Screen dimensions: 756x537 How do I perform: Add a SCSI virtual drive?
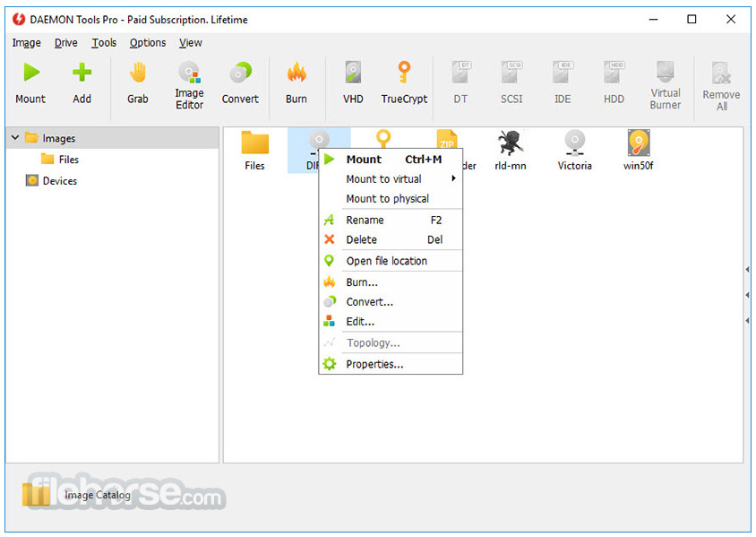click(x=511, y=83)
